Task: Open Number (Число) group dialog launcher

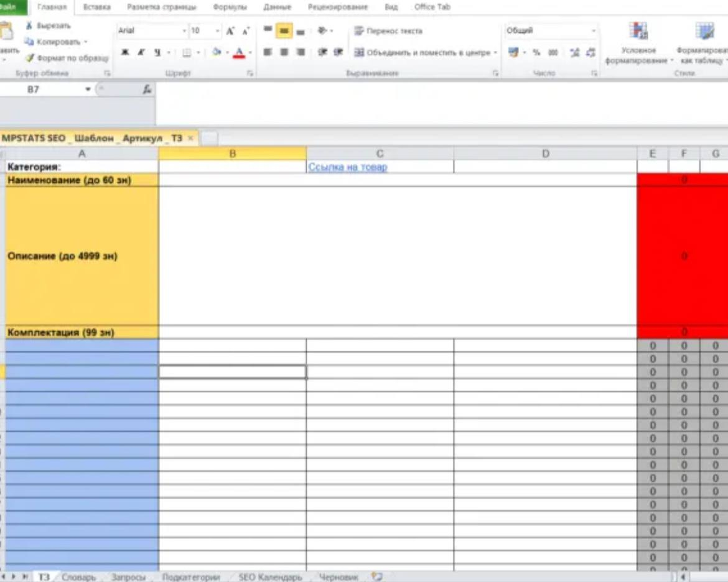Action: (x=594, y=73)
